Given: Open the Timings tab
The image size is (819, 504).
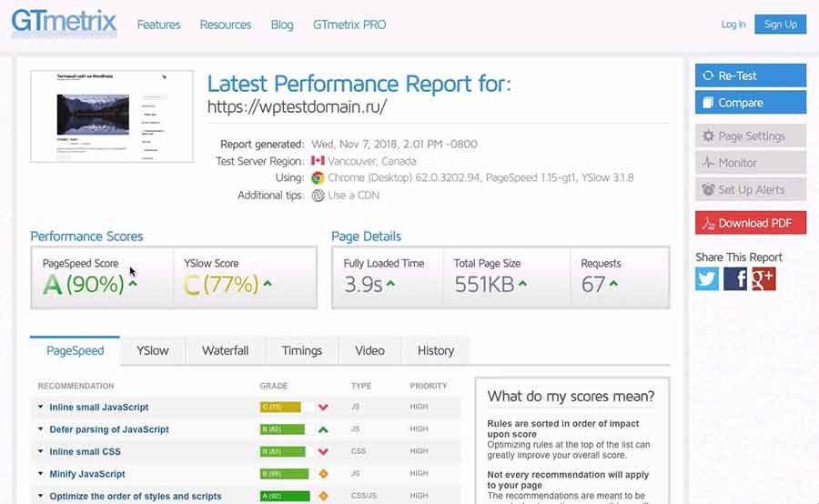Looking at the screenshot, I should tap(302, 351).
